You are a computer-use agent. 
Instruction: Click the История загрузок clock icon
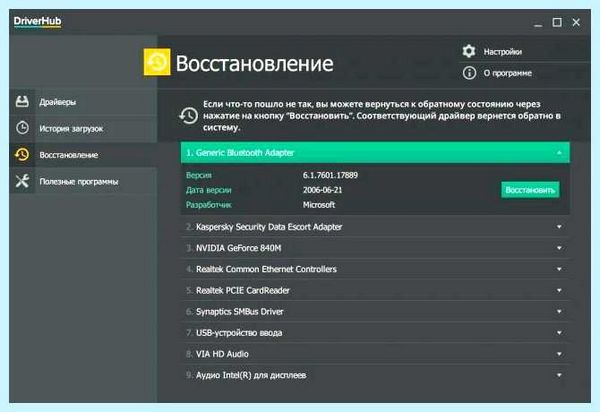(22, 128)
